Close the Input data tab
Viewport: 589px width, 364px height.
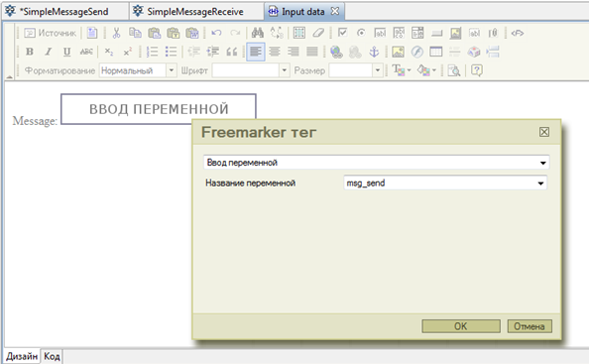pyautogui.click(x=335, y=11)
